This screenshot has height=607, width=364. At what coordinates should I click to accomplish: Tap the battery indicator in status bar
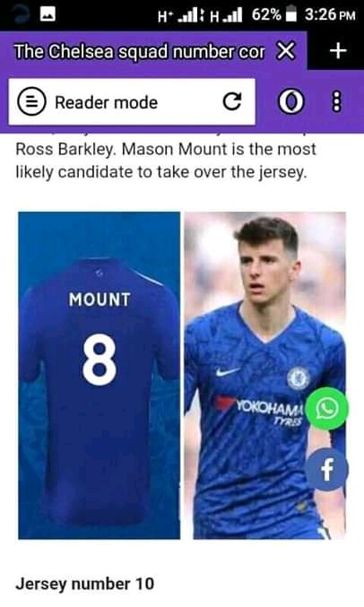(290, 14)
